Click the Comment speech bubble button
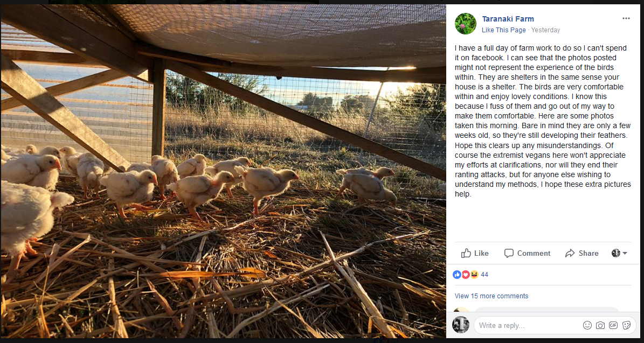Viewport: 644px width, 343px height. [527, 253]
